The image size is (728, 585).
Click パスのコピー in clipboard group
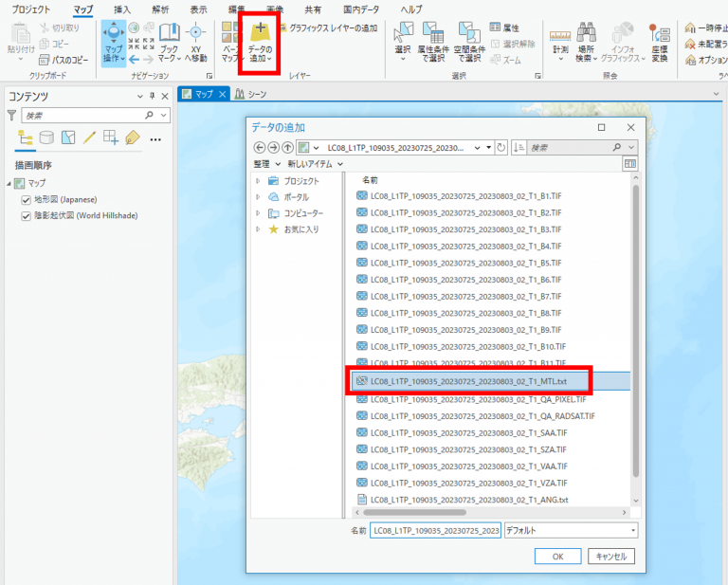coord(64,60)
